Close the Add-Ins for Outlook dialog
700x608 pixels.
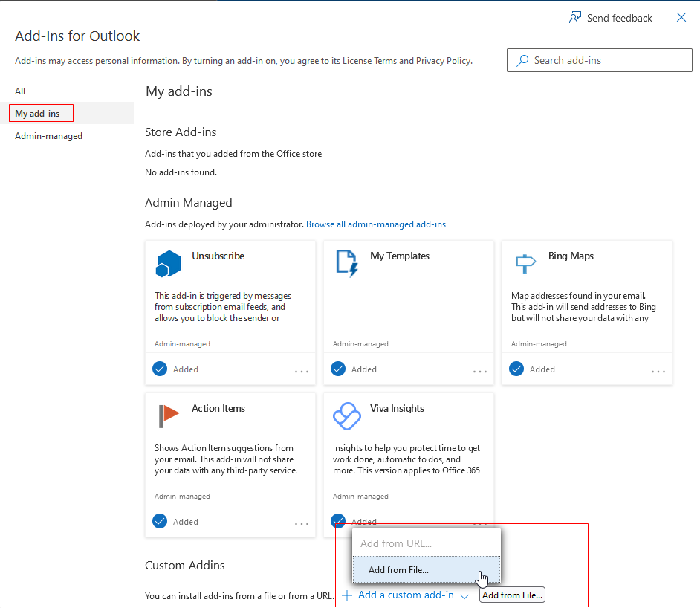(x=681, y=18)
